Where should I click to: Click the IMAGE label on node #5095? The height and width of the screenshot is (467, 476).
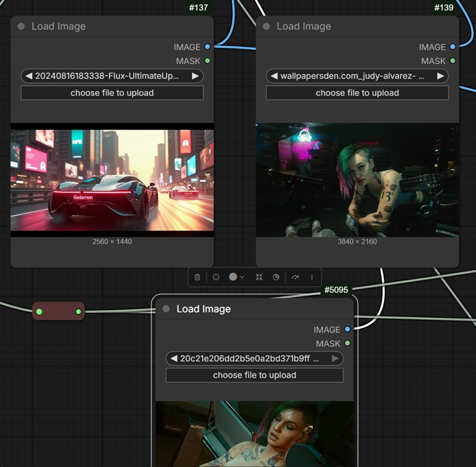pyautogui.click(x=327, y=330)
